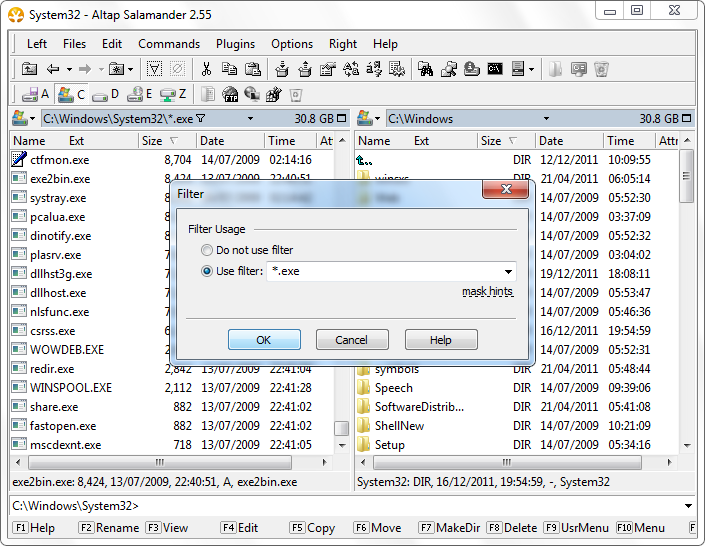Open command shell via the C:\ icon
Screen dimensions: 705x546
(x=495, y=69)
